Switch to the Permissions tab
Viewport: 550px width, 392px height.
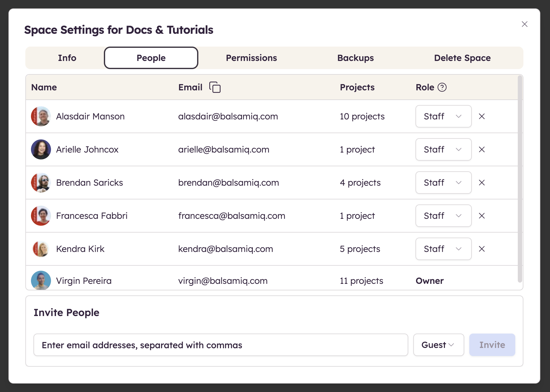[251, 58]
